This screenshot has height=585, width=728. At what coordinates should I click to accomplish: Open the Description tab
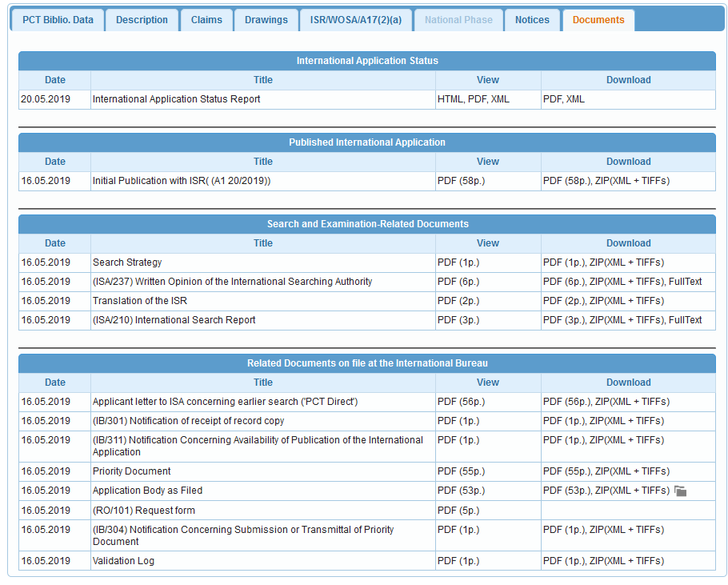[142, 20]
